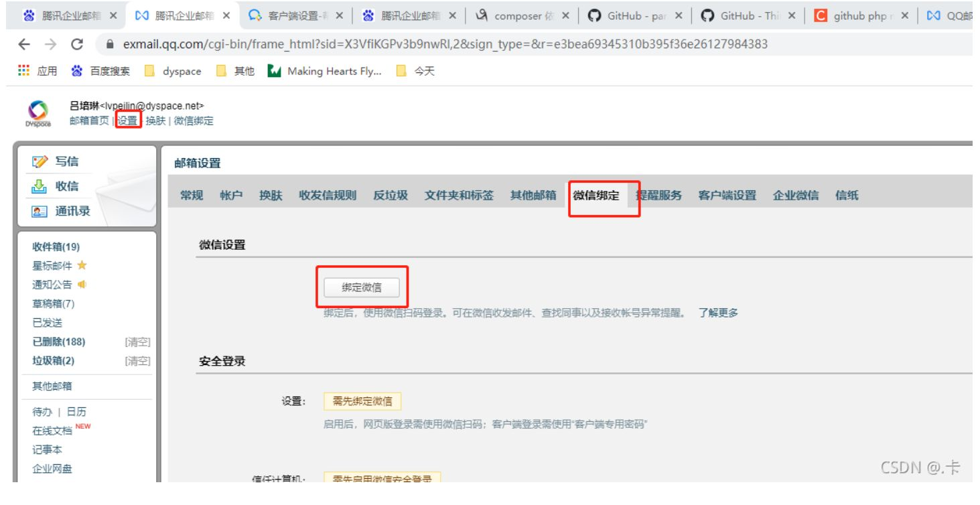Close the leftmost 腾讯企业邮箱 browser tab
Viewport: 980px width, 505px height.
pyautogui.click(x=113, y=15)
